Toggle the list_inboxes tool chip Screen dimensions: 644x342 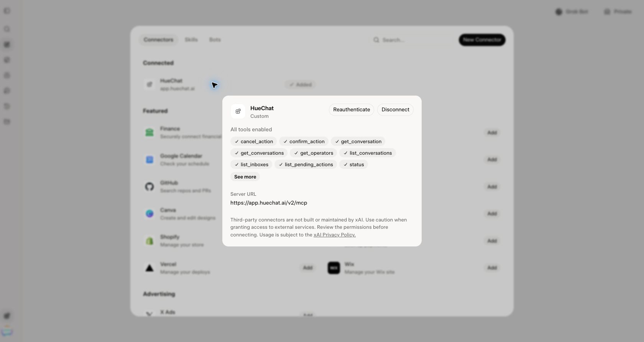251,165
